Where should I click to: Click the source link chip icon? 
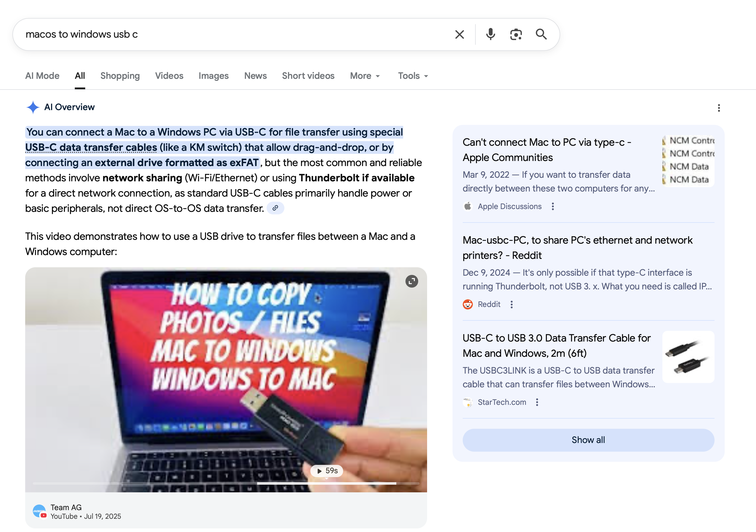point(275,208)
